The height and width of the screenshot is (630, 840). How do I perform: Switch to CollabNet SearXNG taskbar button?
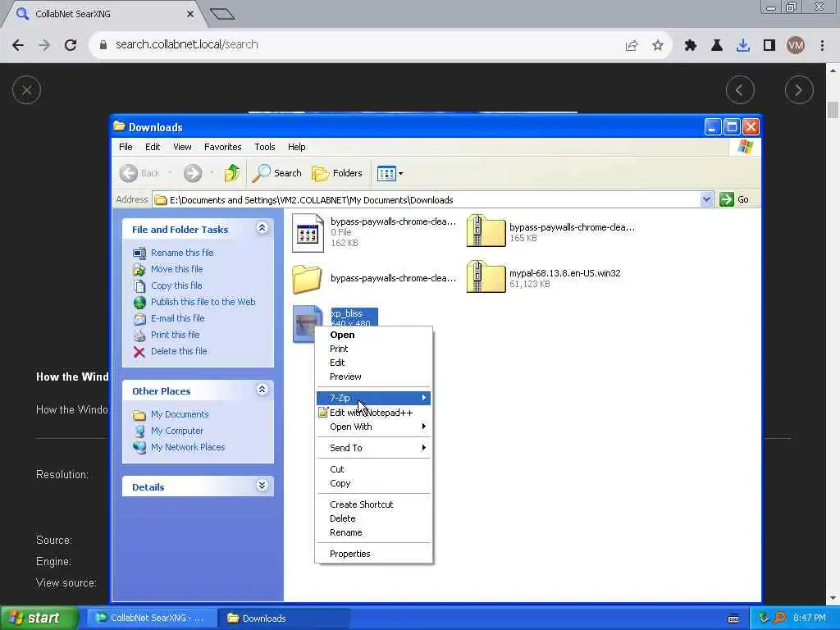(152, 618)
